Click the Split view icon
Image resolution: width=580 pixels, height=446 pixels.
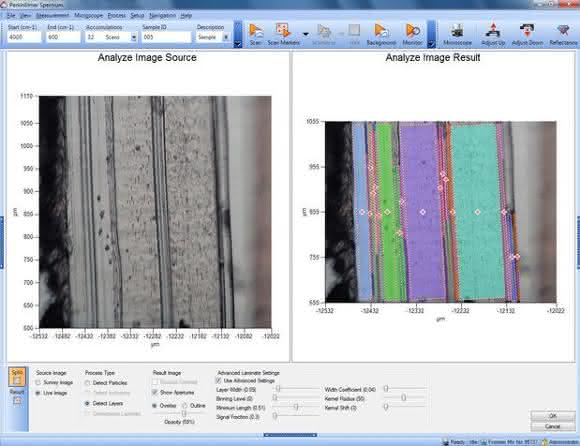pyautogui.click(x=17, y=376)
